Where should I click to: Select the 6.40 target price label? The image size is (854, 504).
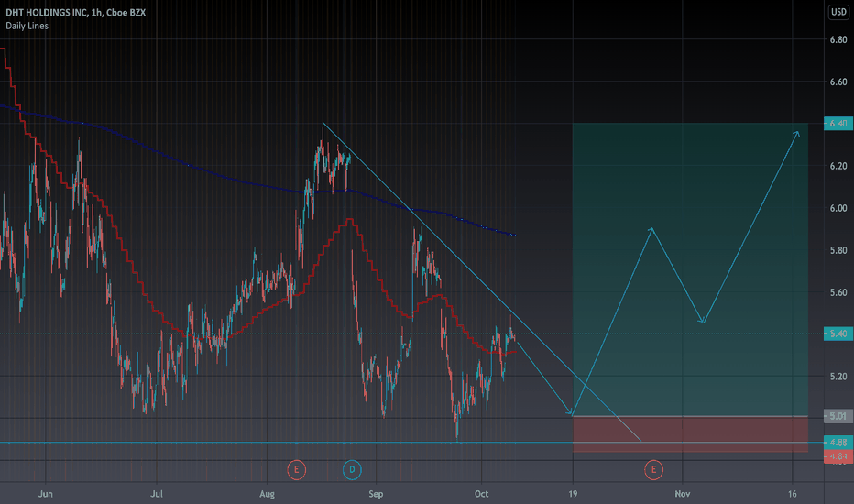838,124
